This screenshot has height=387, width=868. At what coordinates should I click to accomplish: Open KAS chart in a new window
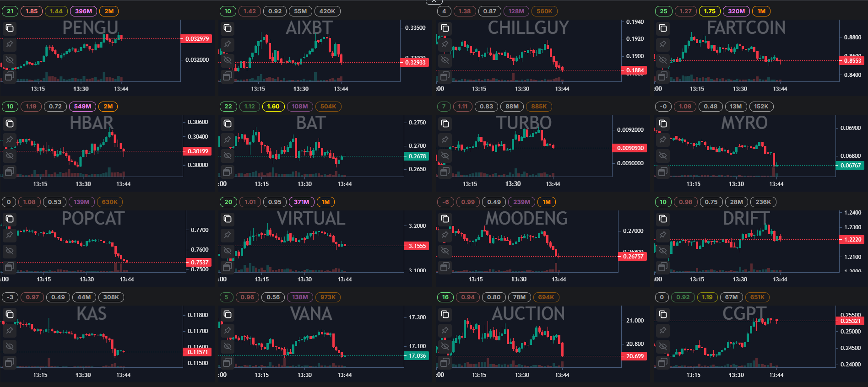tap(10, 362)
